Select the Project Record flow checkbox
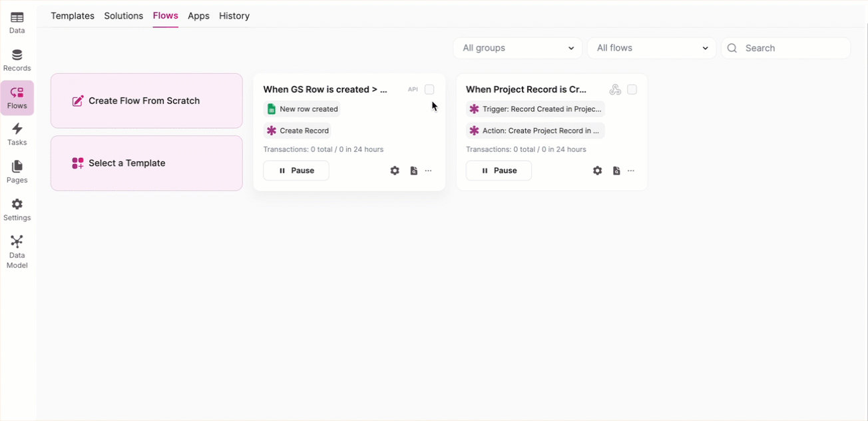The image size is (868, 421). pyautogui.click(x=632, y=89)
